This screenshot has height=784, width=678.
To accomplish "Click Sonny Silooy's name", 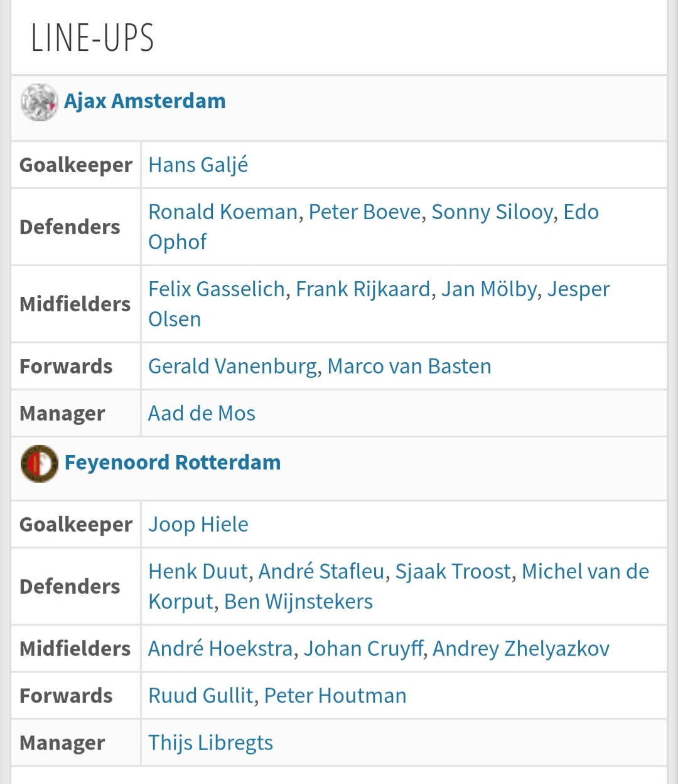I will [x=492, y=212].
